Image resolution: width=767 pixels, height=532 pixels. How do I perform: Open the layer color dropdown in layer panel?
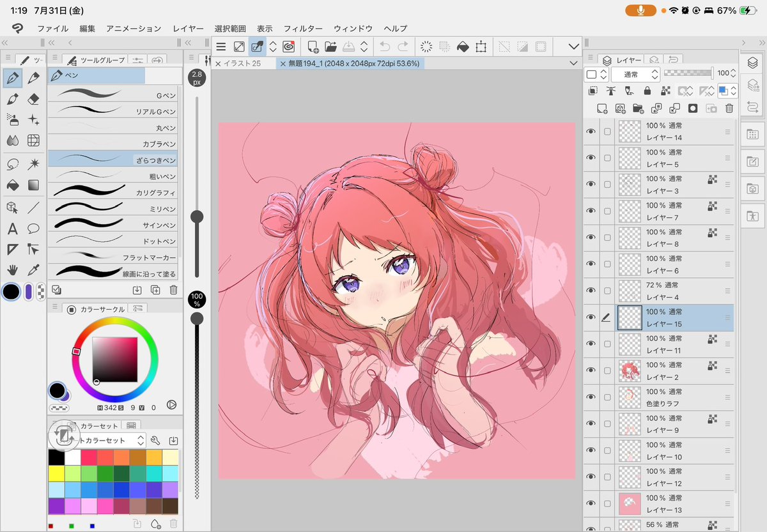727,91
